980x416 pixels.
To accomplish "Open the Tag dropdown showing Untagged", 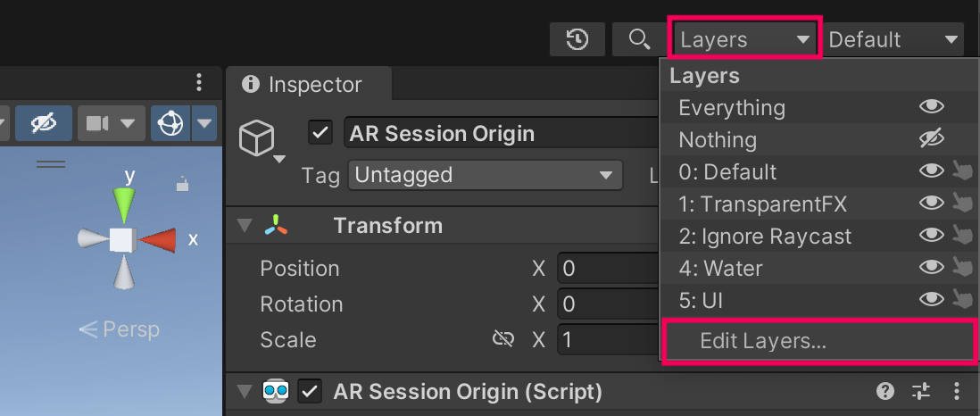I will coord(485,175).
